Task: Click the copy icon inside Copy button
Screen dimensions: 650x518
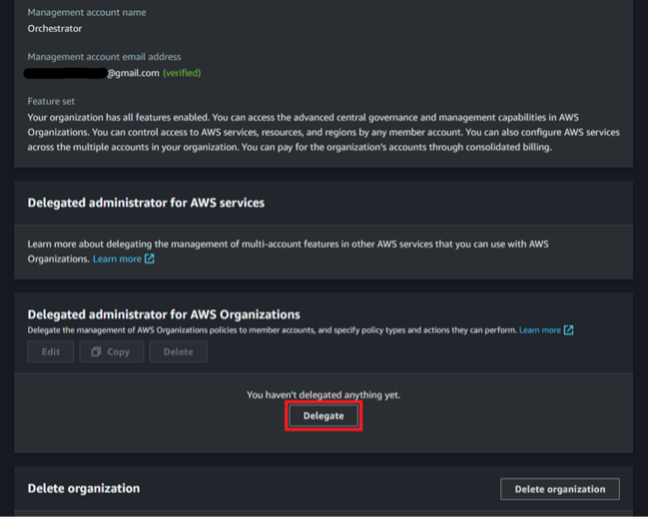Action: (x=96, y=352)
